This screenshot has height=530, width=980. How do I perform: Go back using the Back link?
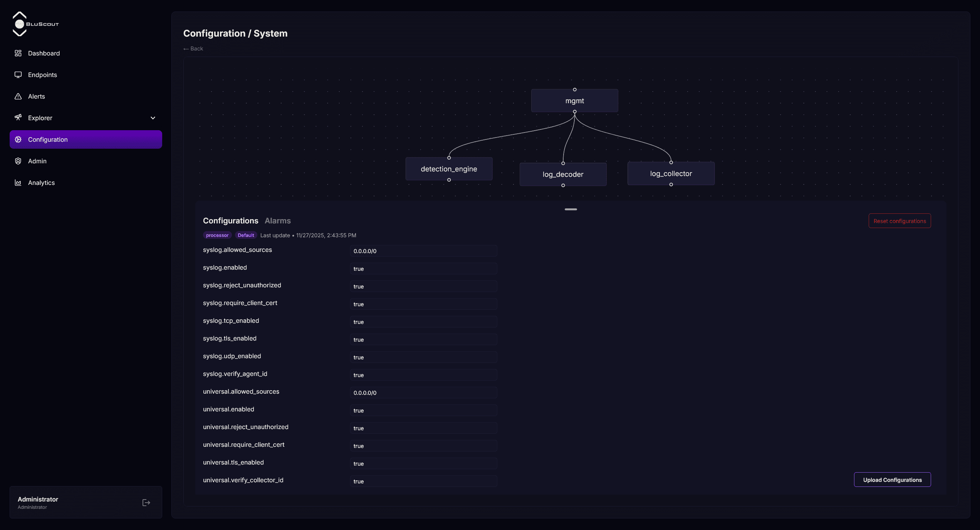coord(193,49)
